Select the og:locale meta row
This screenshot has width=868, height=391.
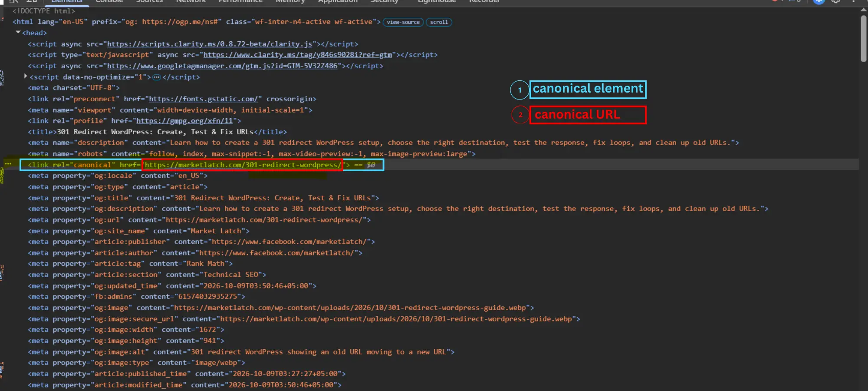[118, 176]
